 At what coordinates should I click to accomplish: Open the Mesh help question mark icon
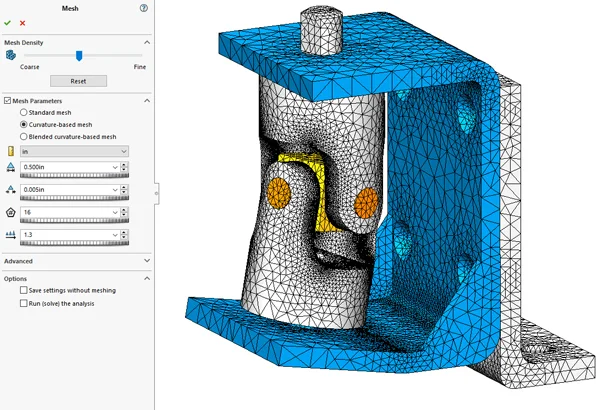coord(145,7)
